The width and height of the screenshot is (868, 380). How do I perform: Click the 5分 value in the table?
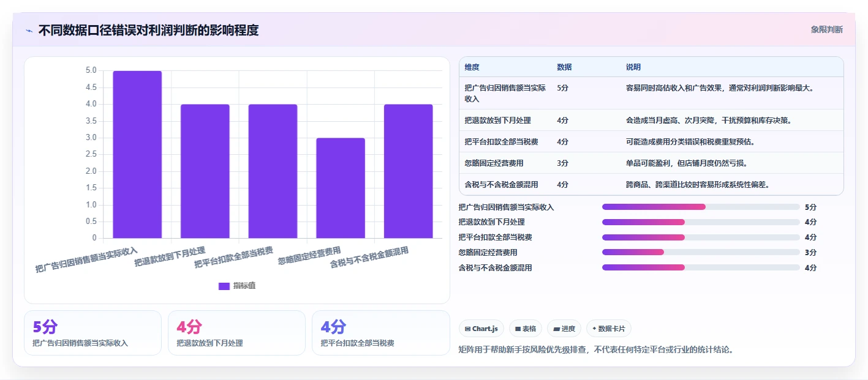(x=562, y=88)
